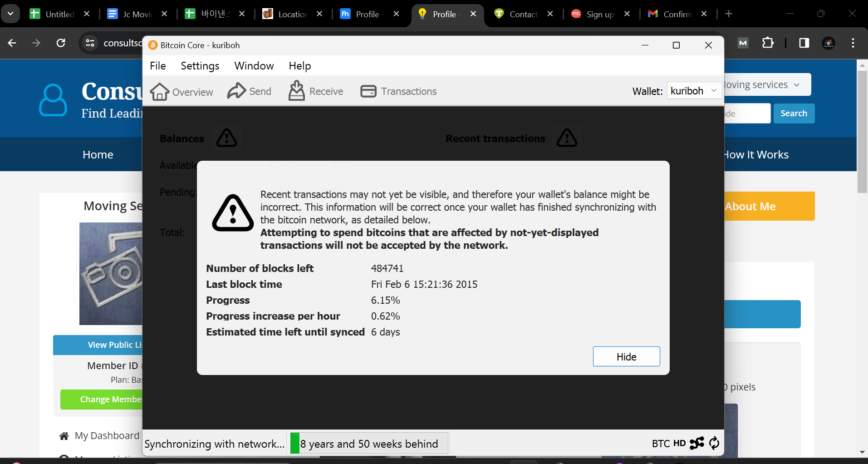Switch to the Jc Movi document tab
The image size is (868, 464).
137,14
